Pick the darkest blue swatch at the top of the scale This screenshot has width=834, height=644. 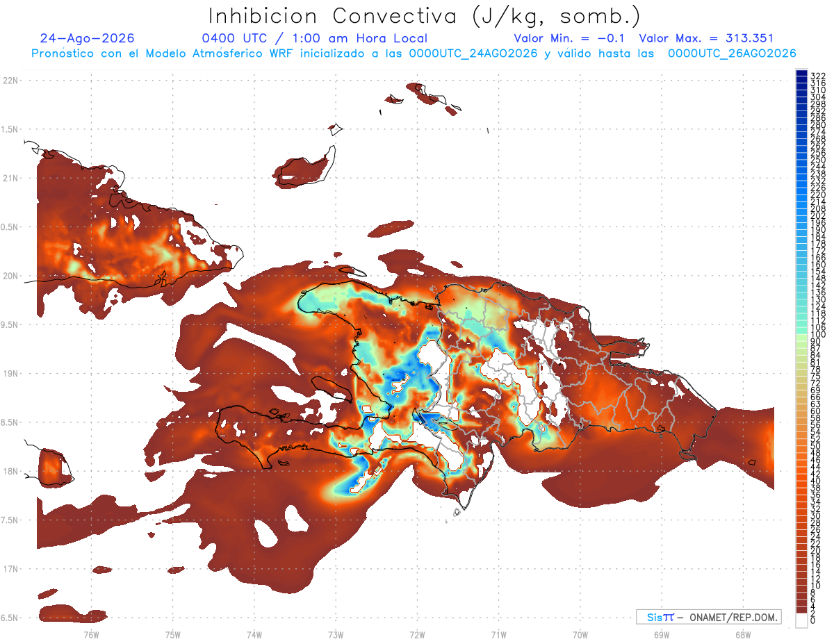(x=801, y=74)
